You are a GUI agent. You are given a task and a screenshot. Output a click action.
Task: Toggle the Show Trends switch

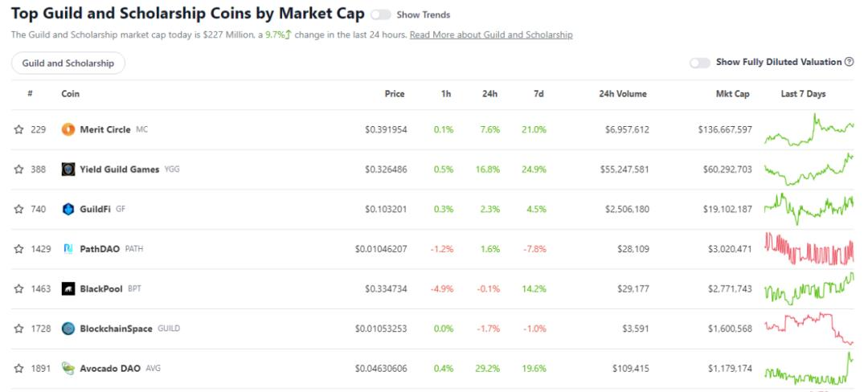381,14
